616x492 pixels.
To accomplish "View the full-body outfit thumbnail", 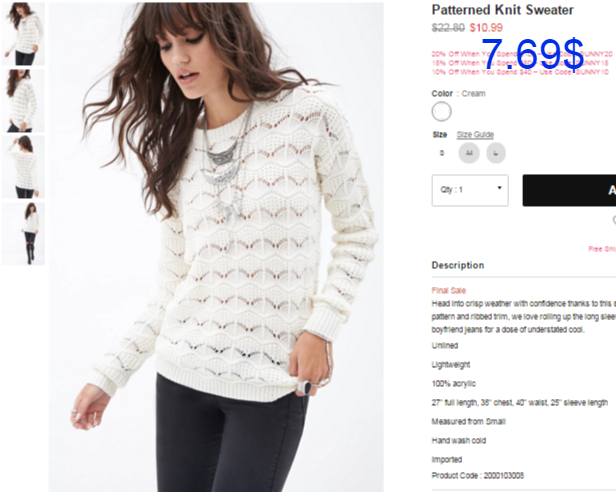I will [x=23, y=234].
